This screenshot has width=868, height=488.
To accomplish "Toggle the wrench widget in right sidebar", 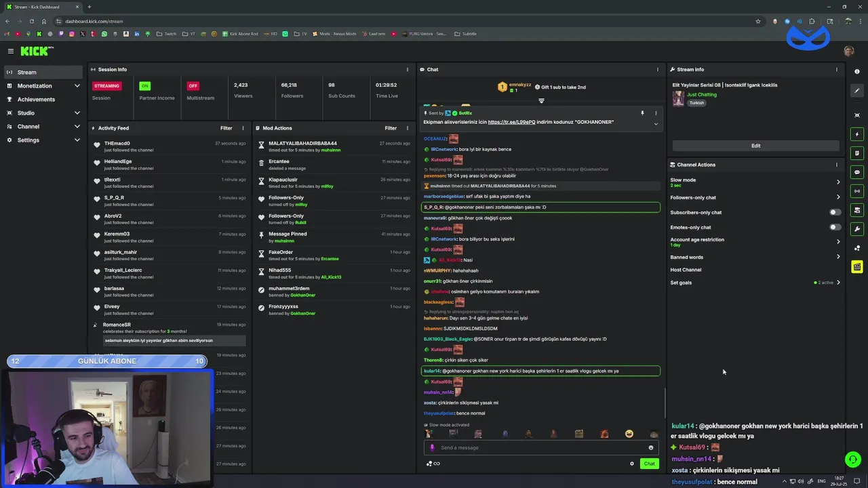I will (x=857, y=229).
